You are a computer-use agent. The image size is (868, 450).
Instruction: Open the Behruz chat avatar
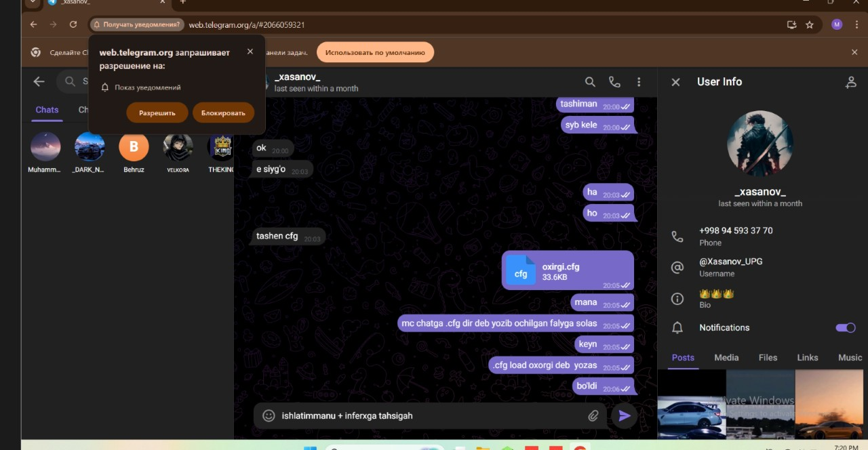134,147
